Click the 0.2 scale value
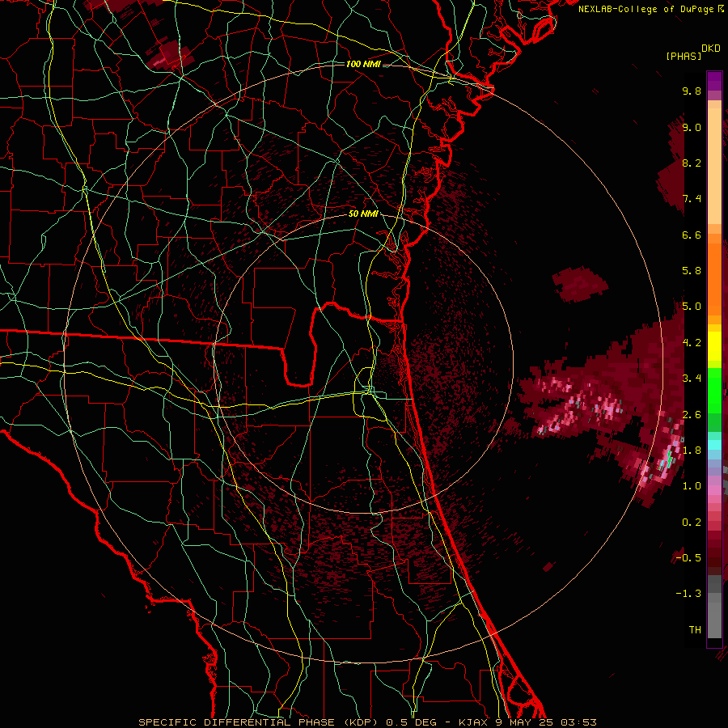Image resolution: width=728 pixels, height=728 pixels. pyautogui.click(x=692, y=523)
